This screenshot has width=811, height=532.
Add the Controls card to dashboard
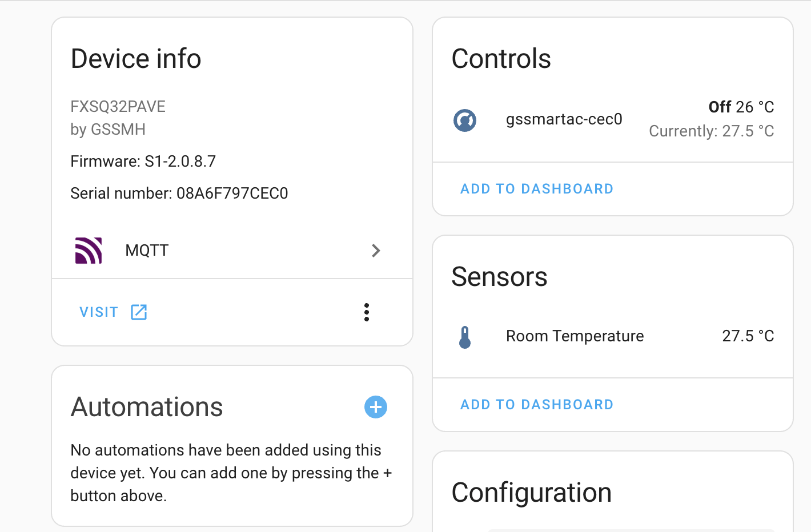[536, 188]
